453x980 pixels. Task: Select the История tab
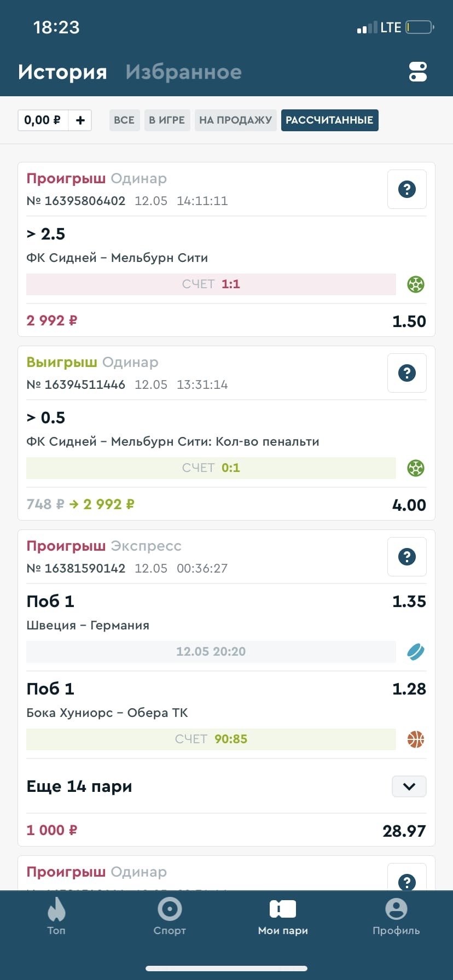coord(62,72)
